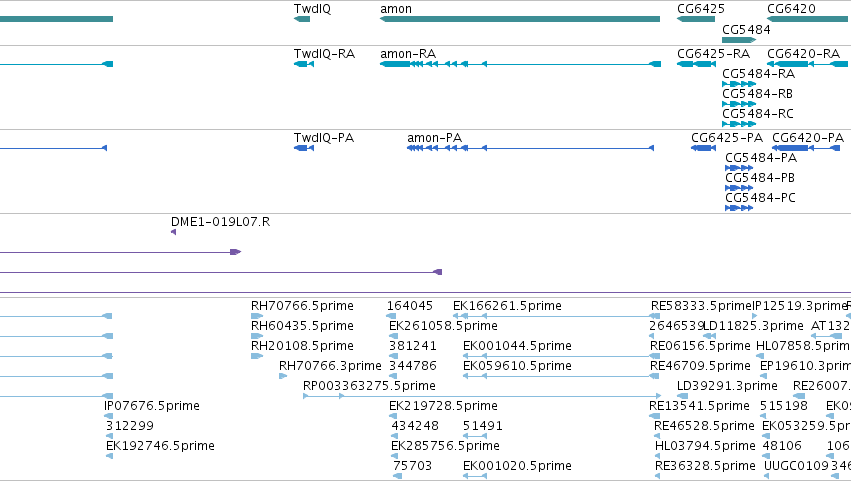Select the CG5484-PC protein glyph
Image resolution: width=851 pixels, height=481 pixels.
(x=739, y=208)
